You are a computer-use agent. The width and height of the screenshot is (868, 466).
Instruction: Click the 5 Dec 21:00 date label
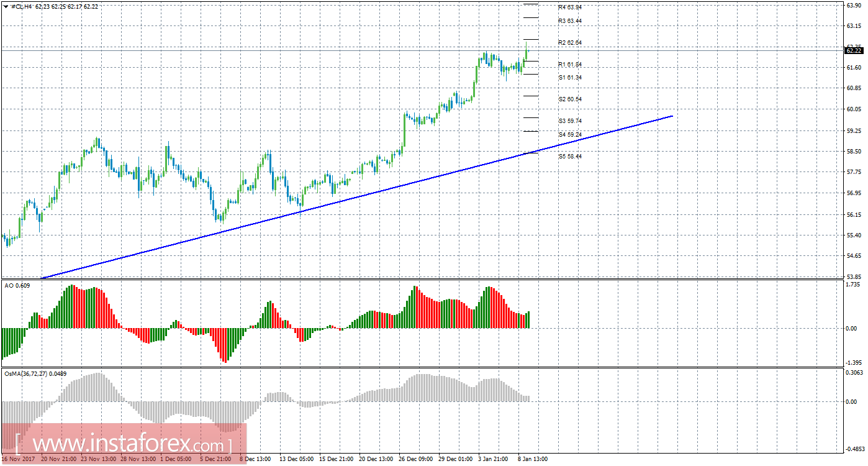[217, 459]
